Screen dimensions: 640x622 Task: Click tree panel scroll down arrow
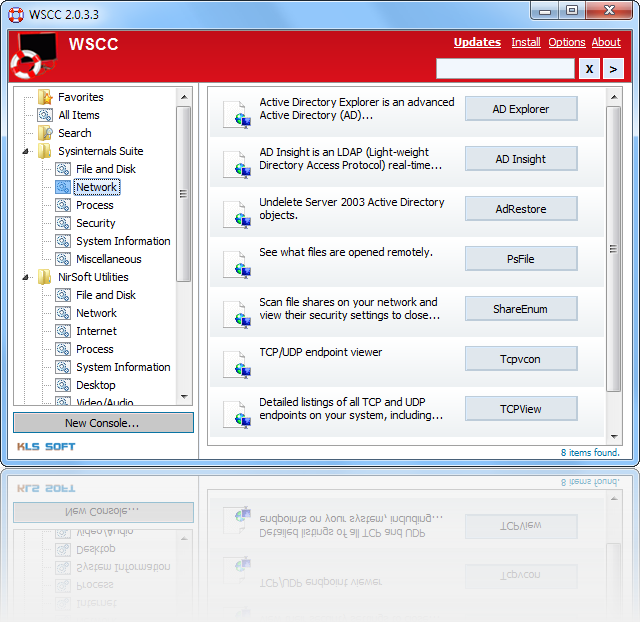click(x=184, y=397)
